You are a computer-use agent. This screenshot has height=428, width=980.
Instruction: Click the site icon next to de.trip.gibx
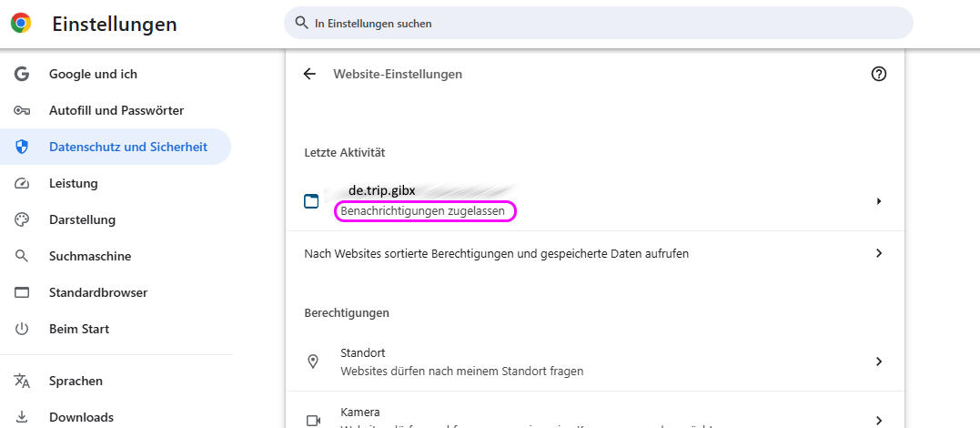pos(311,201)
